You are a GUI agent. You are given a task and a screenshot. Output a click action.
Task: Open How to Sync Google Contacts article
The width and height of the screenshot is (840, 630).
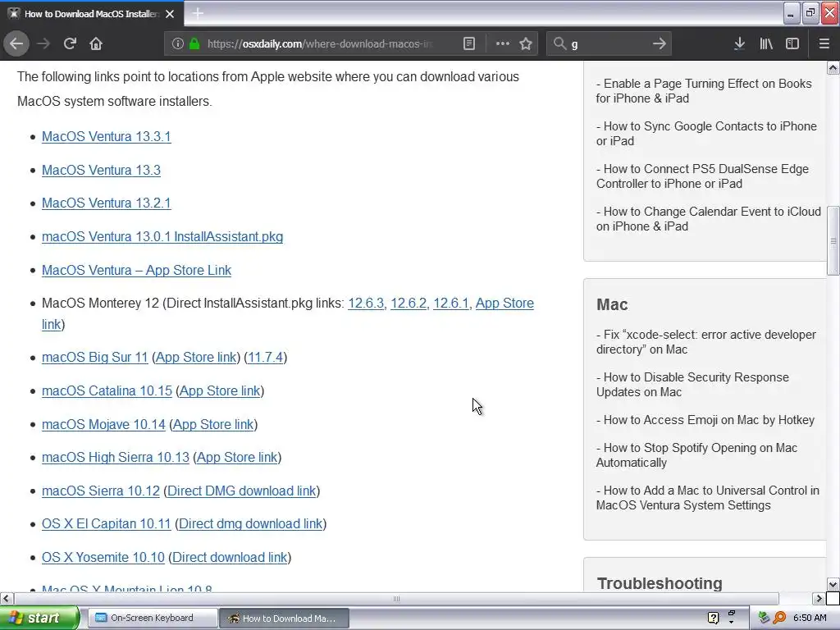706,134
